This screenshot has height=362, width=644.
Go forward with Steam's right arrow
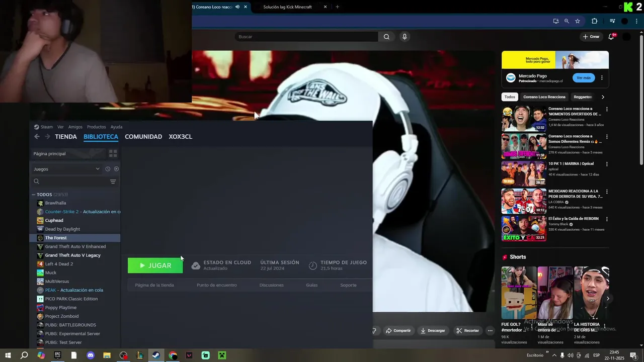coord(47,137)
